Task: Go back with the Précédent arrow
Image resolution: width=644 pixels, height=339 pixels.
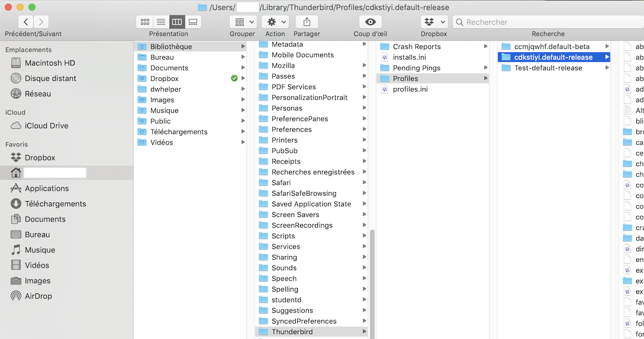Action: coord(26,22)
